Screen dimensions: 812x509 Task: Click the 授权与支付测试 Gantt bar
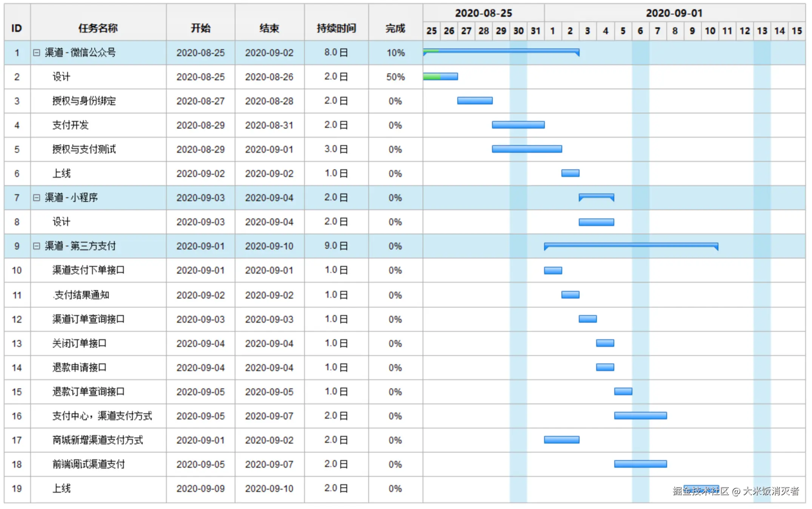point(527,149)
